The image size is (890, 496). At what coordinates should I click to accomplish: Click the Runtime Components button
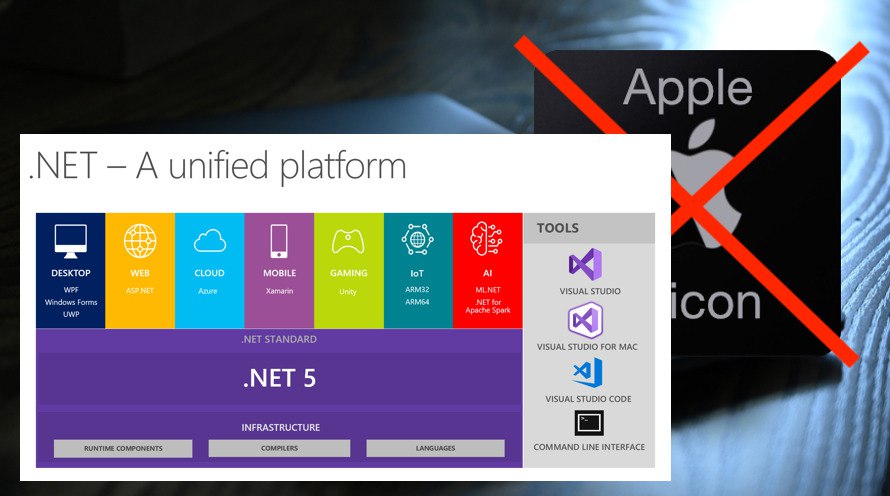[x=123, y=448]
